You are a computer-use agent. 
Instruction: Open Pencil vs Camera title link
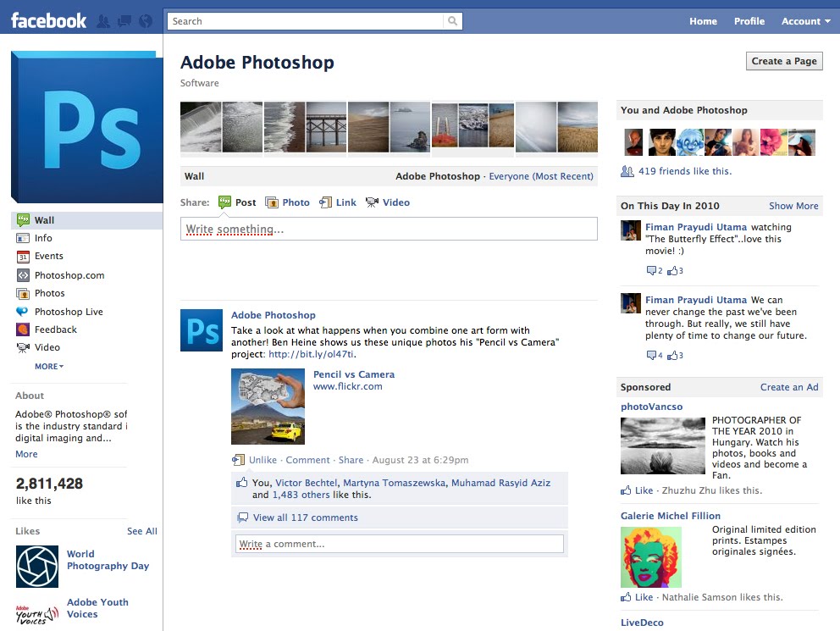tap(354, 374)
